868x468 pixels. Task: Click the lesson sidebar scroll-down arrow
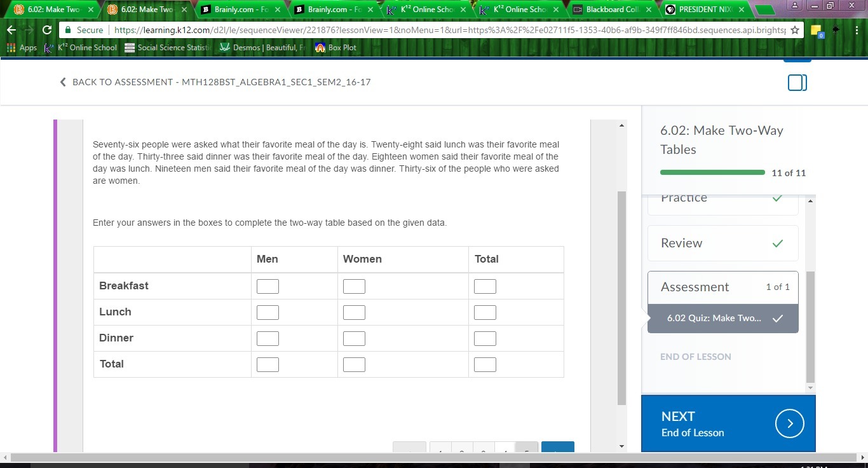[810, 387]
